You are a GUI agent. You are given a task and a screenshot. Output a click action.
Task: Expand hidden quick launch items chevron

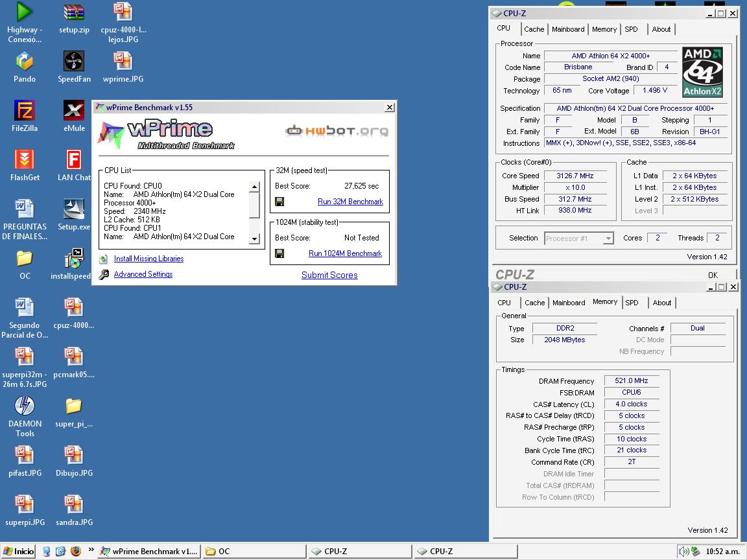click(91, 550)
